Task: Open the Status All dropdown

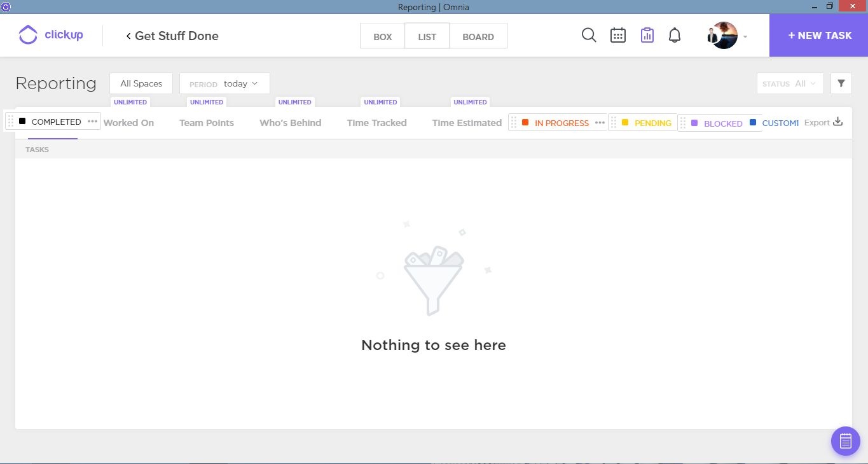Action: coord(790,83)
